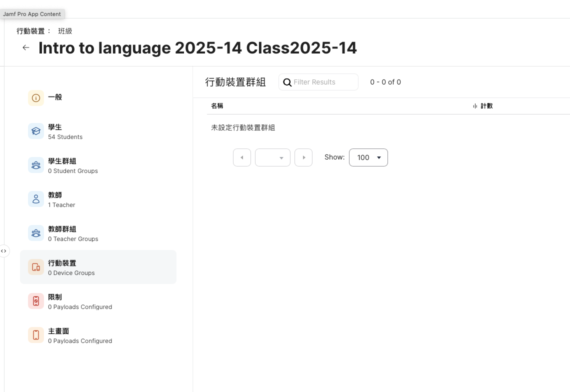Click the 限制 restrictions icon
Image resolution: width=570 pixels, height=392 pixels.
click(36, 301)
